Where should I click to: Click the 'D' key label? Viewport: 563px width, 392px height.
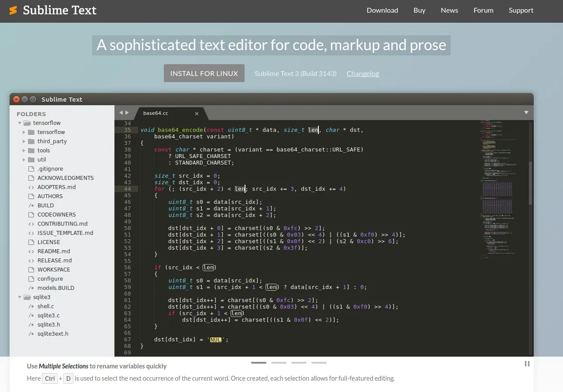pyautogui.click(x=68, y=378)
